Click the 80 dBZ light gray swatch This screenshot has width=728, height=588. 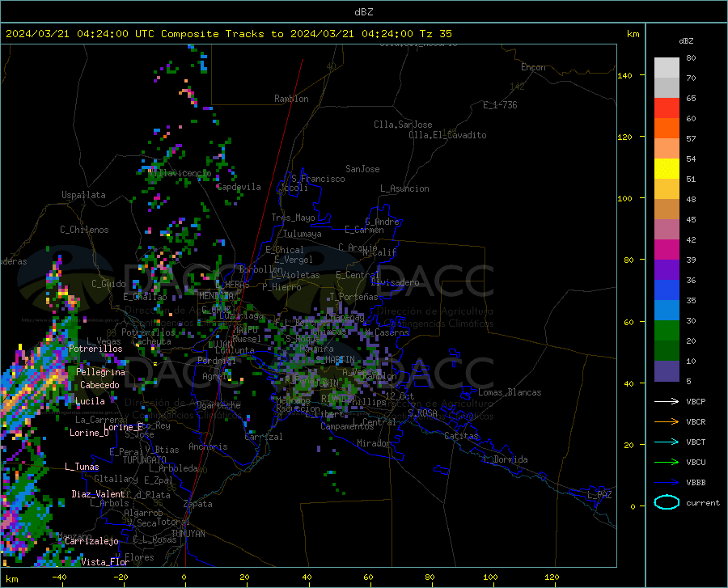667,68
